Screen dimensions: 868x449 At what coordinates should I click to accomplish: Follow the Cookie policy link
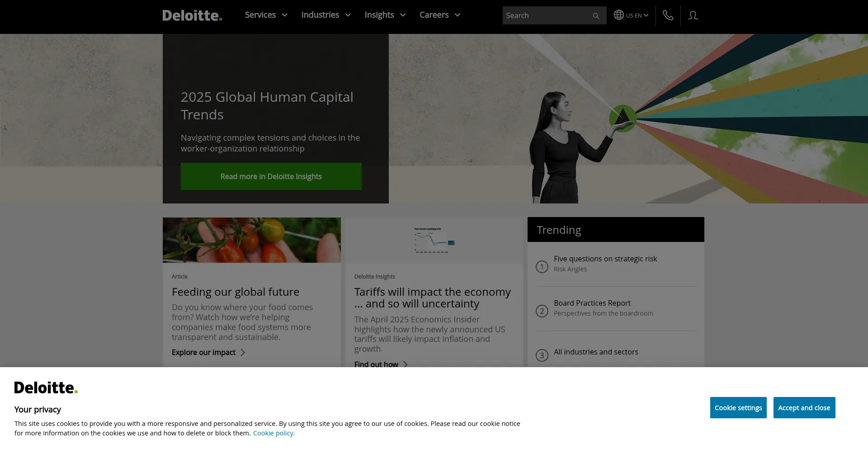tap(274, 433)
